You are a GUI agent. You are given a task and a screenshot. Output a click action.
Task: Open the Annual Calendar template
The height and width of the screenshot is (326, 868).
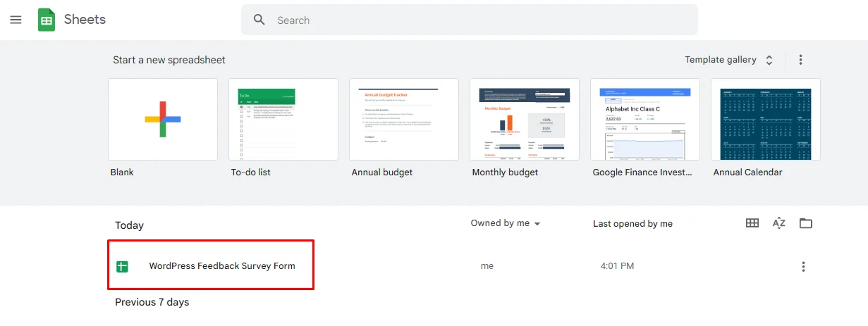click(x=766, y=119)
